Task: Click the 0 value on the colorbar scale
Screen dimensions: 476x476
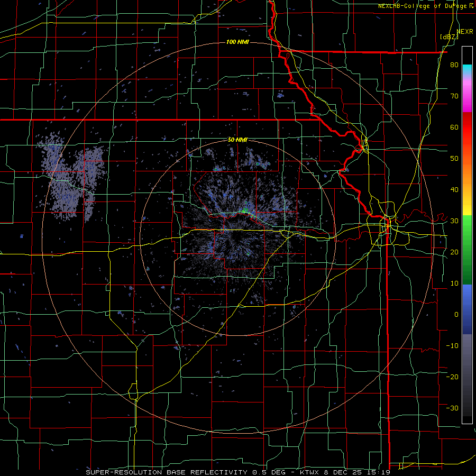Action: pyautogui.click(x=456, y=315)
